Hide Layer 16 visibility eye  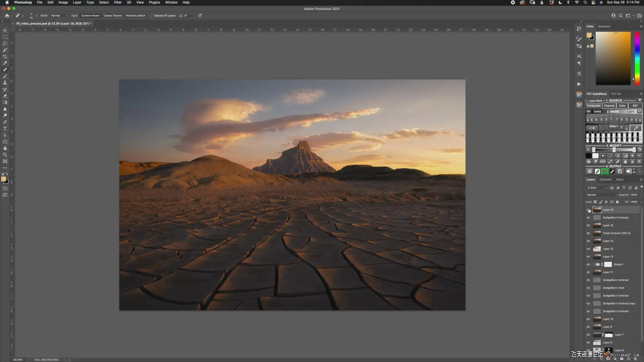[588, 210]
